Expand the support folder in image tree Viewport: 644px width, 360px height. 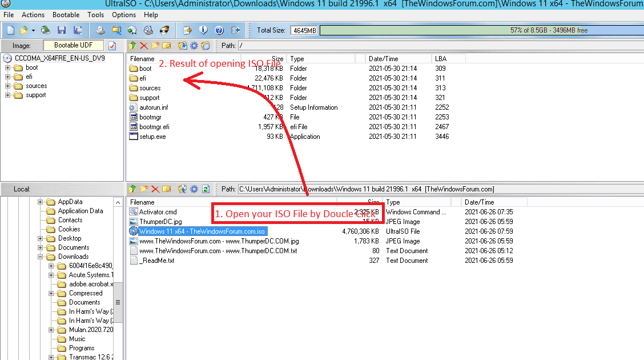(7, 95)
